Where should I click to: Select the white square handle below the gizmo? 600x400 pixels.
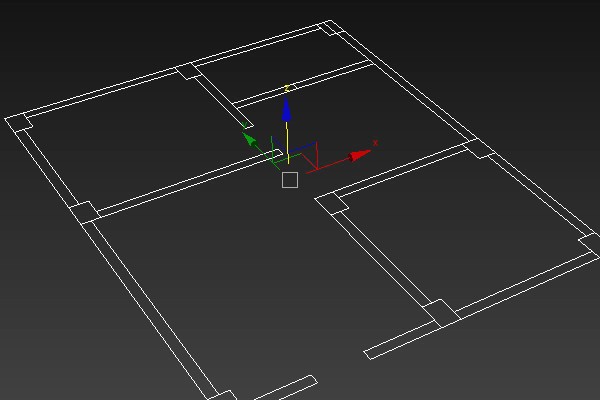point(290,180)
